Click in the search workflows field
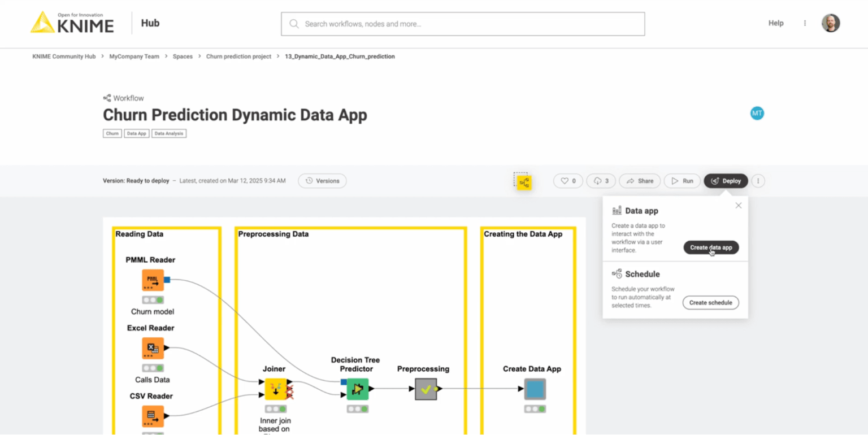 pyautogui.click(x=463, y=24)
